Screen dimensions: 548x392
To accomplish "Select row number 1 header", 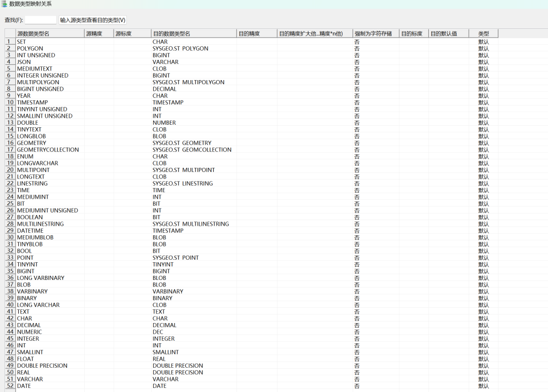I will click(x=10, y=42).
